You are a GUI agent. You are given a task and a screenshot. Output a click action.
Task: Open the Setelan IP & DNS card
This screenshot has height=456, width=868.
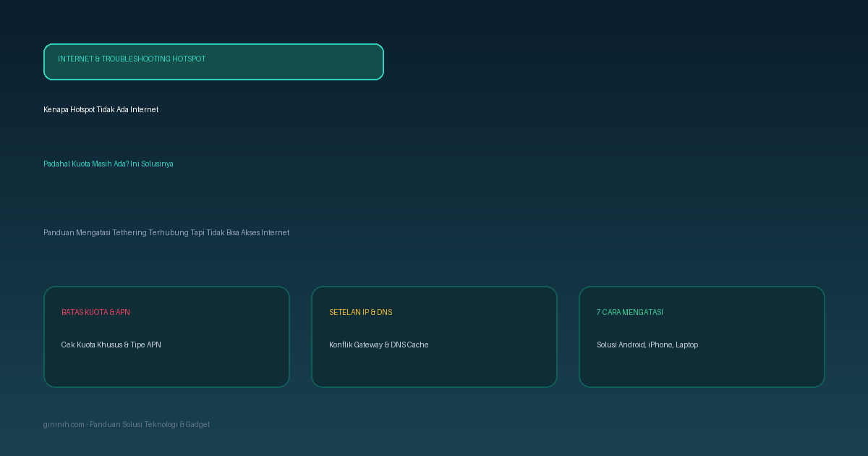pyautogui.click(x=434, y=337)
